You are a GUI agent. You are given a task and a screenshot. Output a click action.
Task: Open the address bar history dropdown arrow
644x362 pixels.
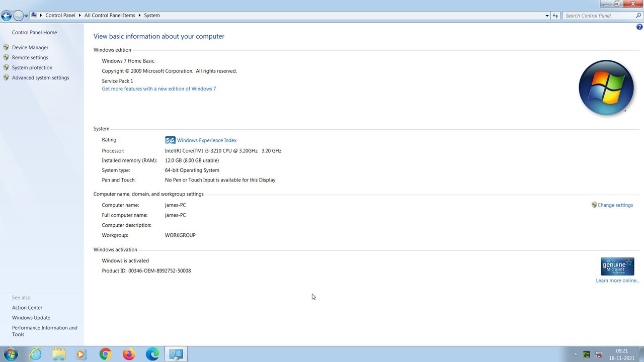pos(547,16)
